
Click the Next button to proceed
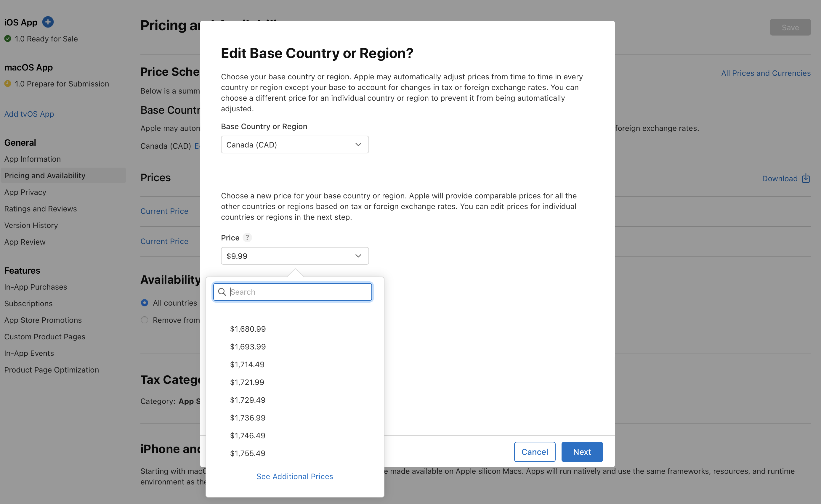[x=581, y=451]
